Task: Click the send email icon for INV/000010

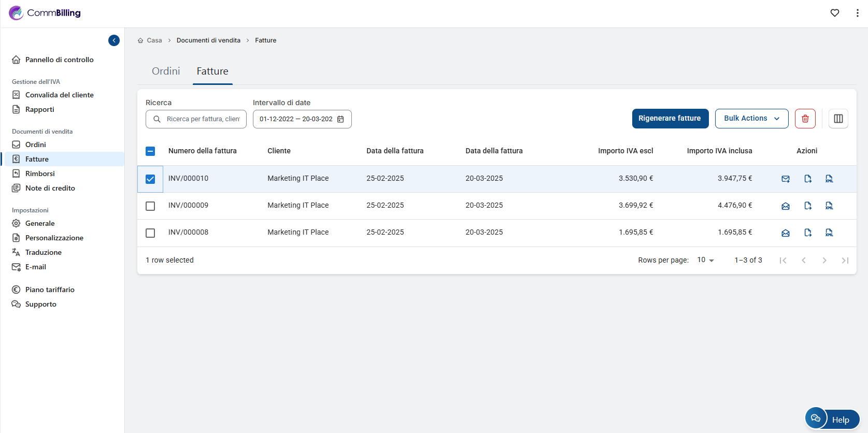Action: (786, 179)
